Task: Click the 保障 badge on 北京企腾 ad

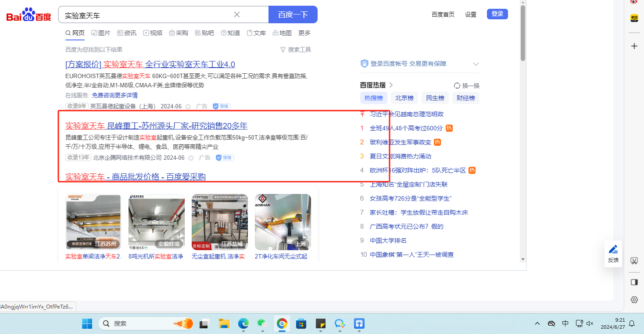Action: tap(225, 158)
